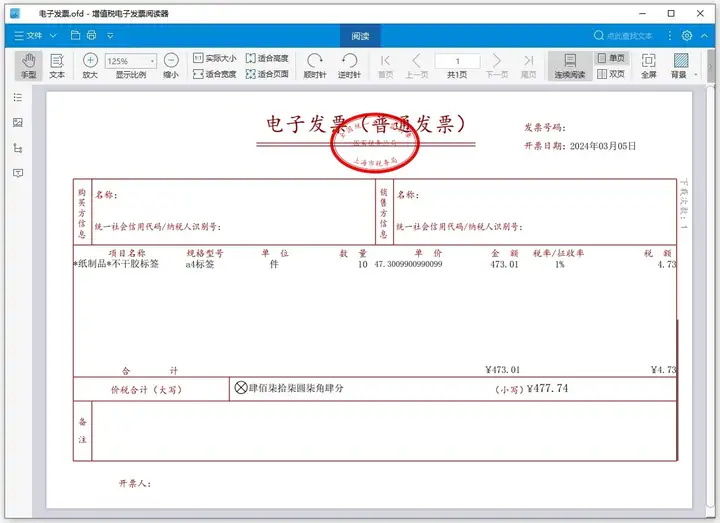Click the print icon in title toolbar
The height and width of the screenshot is (523, 720).
pos(91,35)
